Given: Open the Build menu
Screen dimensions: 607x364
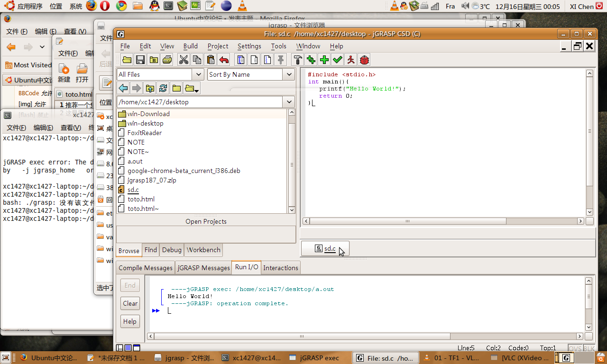Looking at the screenshot, I should tap(191, 46).
